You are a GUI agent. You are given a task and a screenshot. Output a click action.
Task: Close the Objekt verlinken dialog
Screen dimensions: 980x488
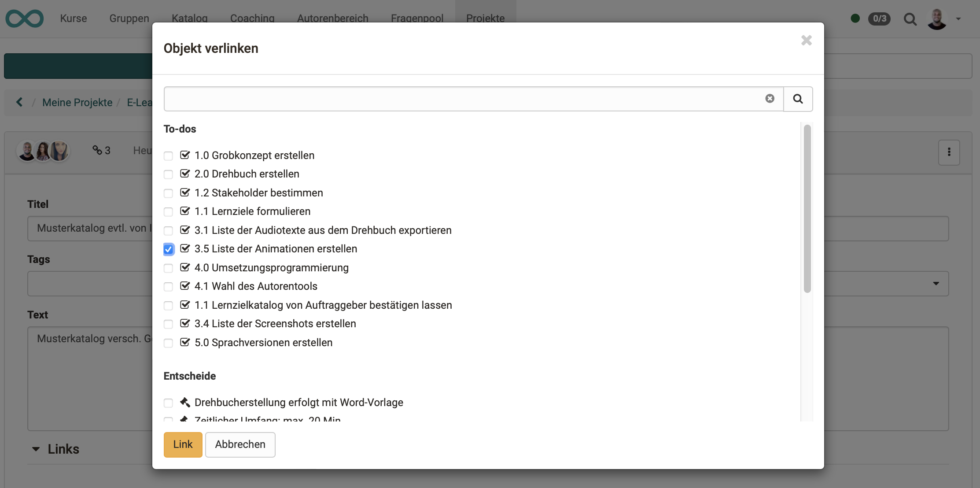click(x=806, y=41)
